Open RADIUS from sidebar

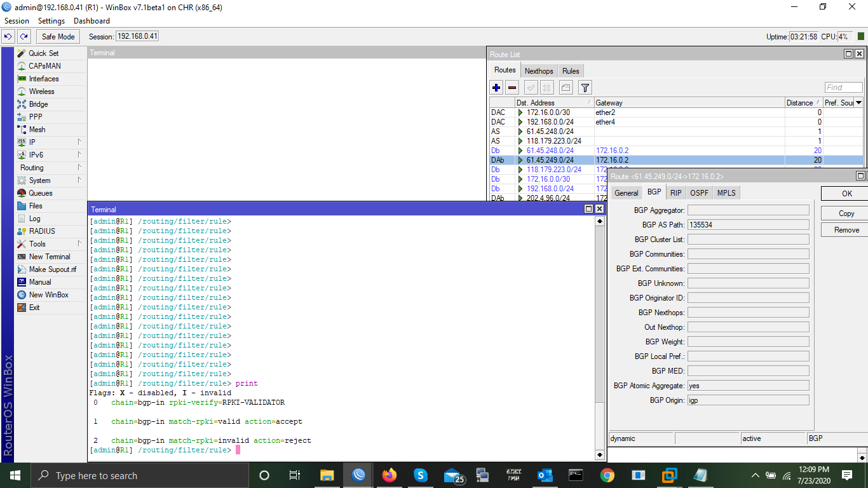tap(42, 231)
